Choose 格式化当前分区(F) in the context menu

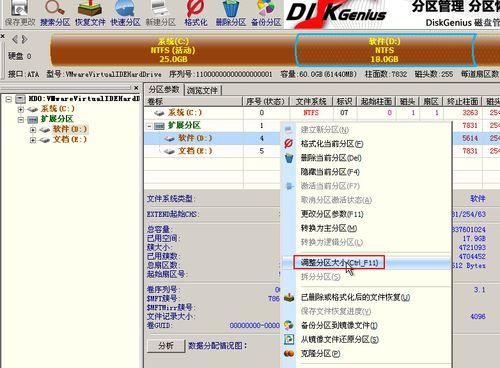pyautogui.click(x=366, y=144)
